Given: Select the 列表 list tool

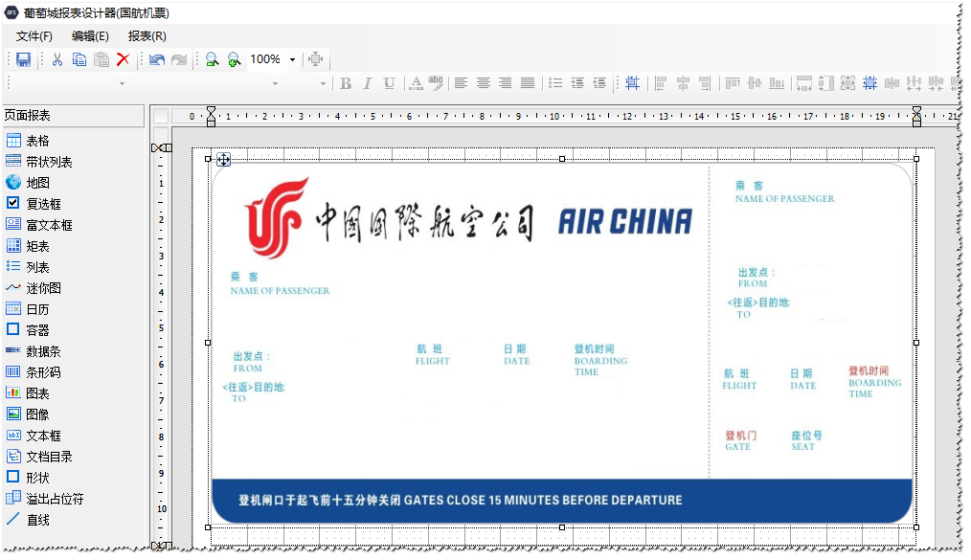Looking at the screenshot, I should coord(37,267).
